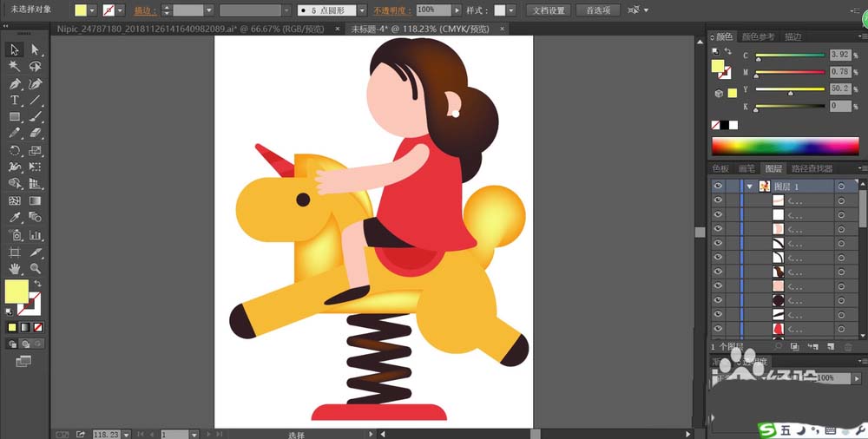Toggle eye of third sublayer in list
This screenshot has height=439, width=868.
(718, 229)
